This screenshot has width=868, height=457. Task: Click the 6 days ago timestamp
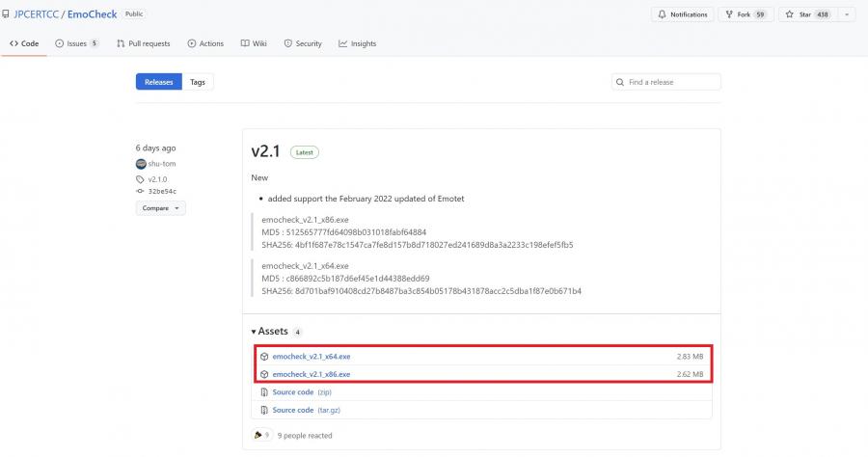(155, 148)
